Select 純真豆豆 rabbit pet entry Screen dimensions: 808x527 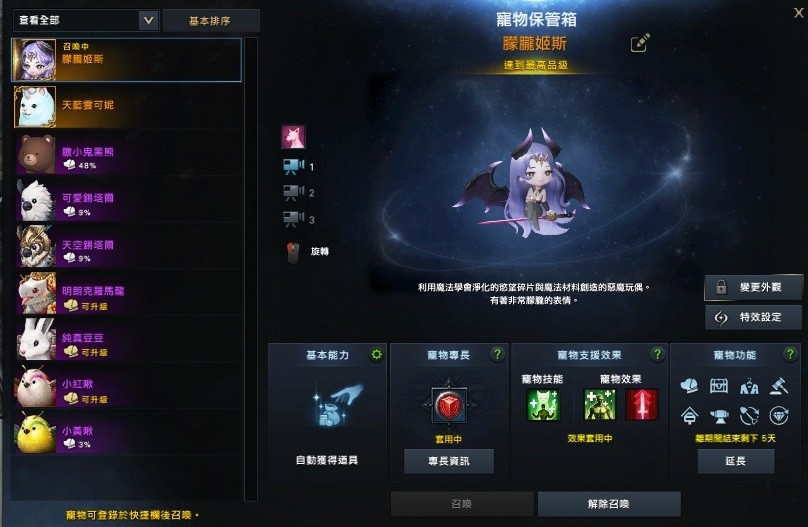(x=127, y=339)
